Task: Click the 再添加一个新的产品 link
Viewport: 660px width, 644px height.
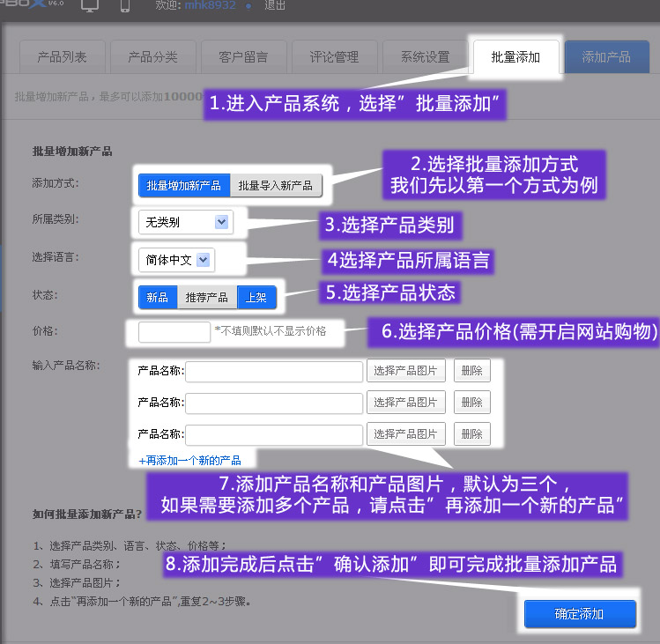Action: 190,461
